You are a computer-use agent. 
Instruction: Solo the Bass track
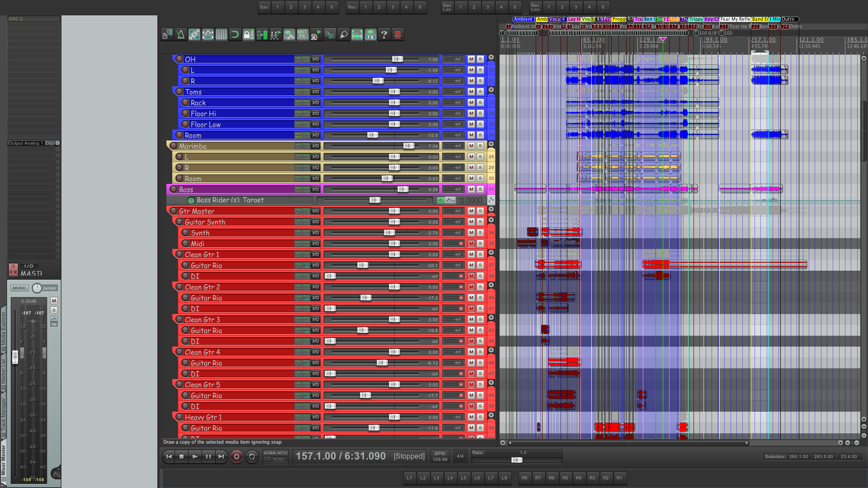[x=480, y=189]
